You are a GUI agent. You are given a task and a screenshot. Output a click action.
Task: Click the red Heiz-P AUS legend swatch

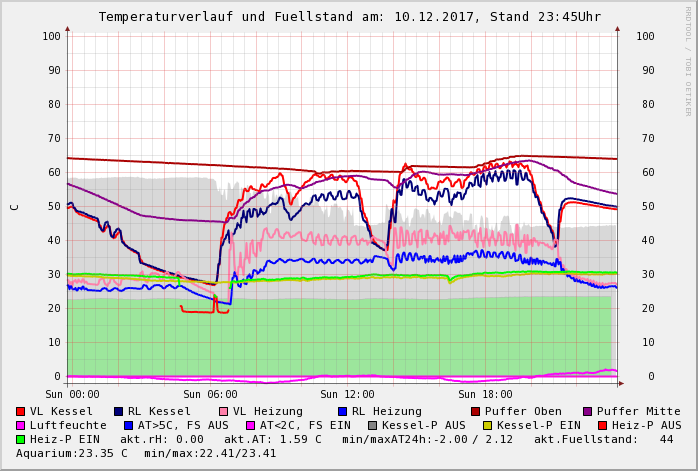coord(602,425)
